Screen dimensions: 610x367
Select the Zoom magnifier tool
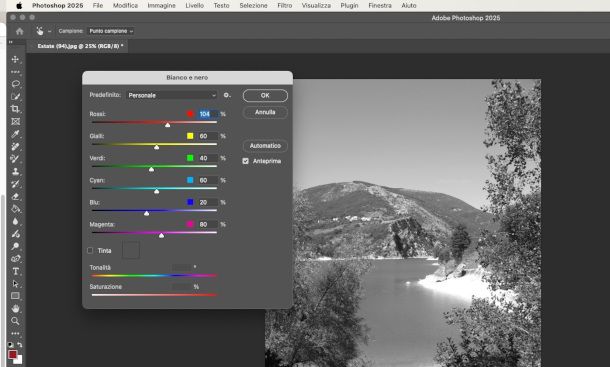tap(15, 321)
